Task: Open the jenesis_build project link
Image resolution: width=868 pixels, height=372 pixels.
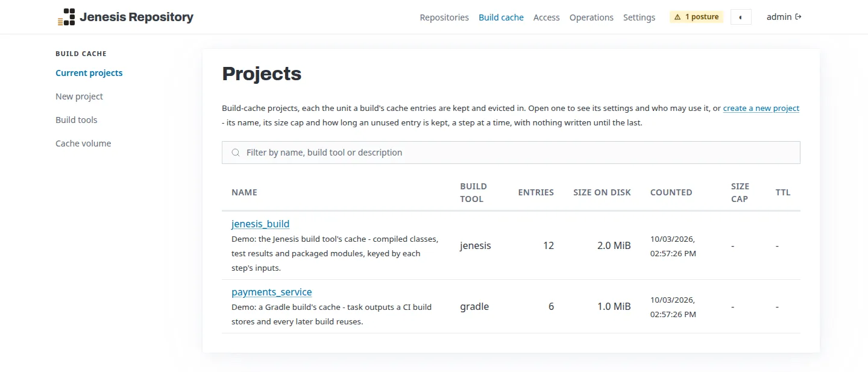Action: (x=260, y=224)
